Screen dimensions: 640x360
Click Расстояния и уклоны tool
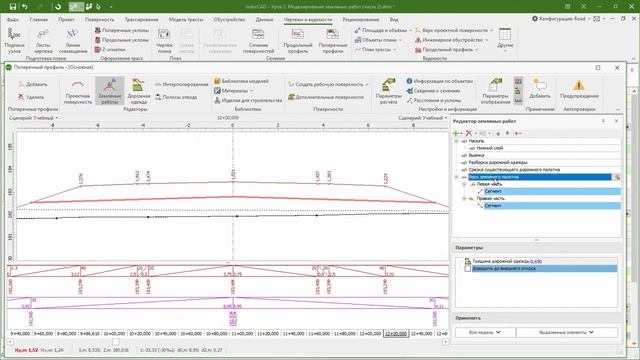[433, 100]
